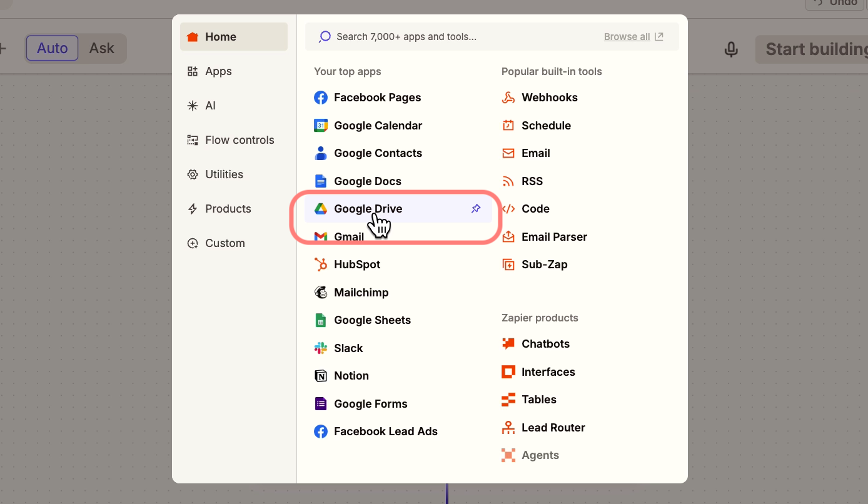
Task: Click the Google Forms purple icon
Action: point(321,404)
